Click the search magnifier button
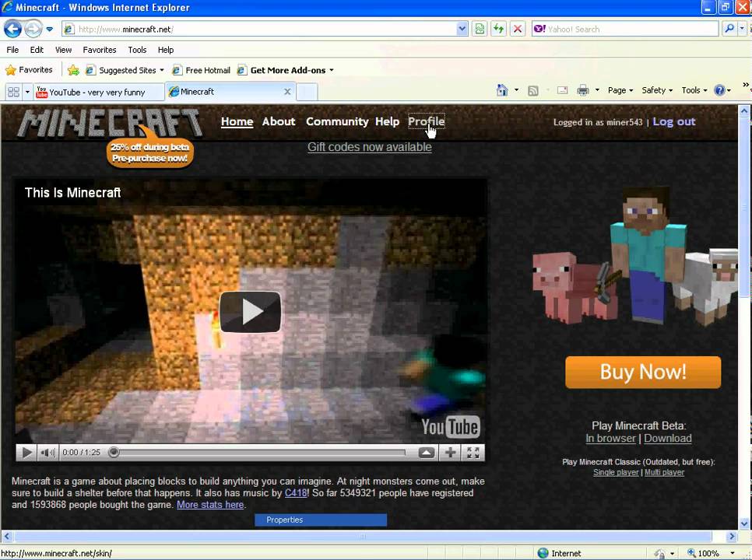The height and width of the screenshot is (560, 752). click(729, 30)
